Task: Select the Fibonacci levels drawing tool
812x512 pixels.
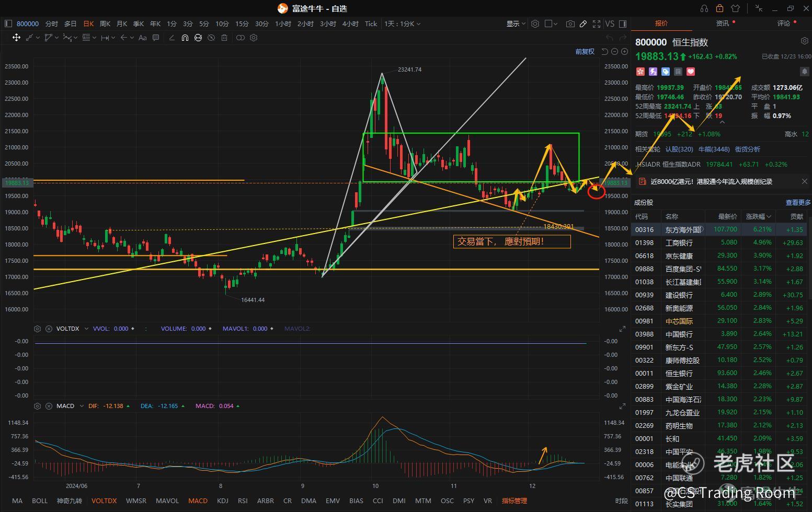Action: point(86,38)
